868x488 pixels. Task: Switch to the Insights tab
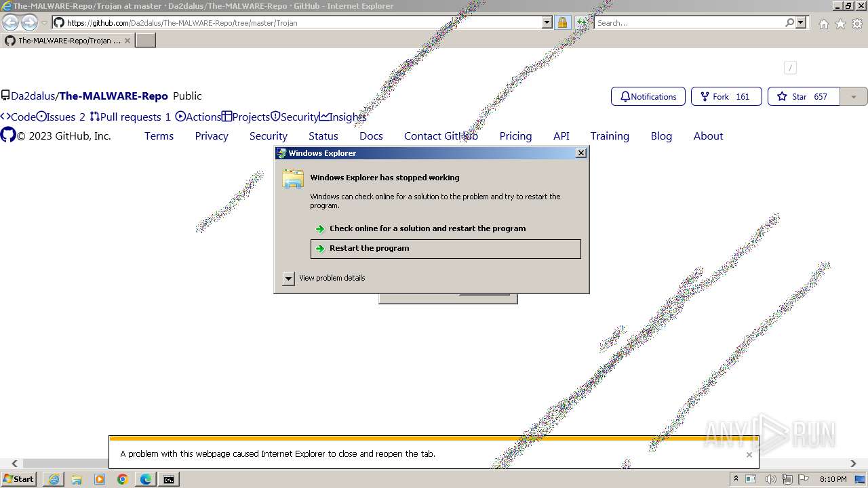343,117
